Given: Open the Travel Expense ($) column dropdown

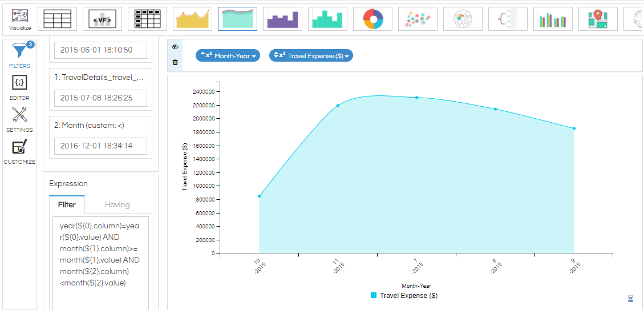Looking at the screenshot, I should pos(311,55).
